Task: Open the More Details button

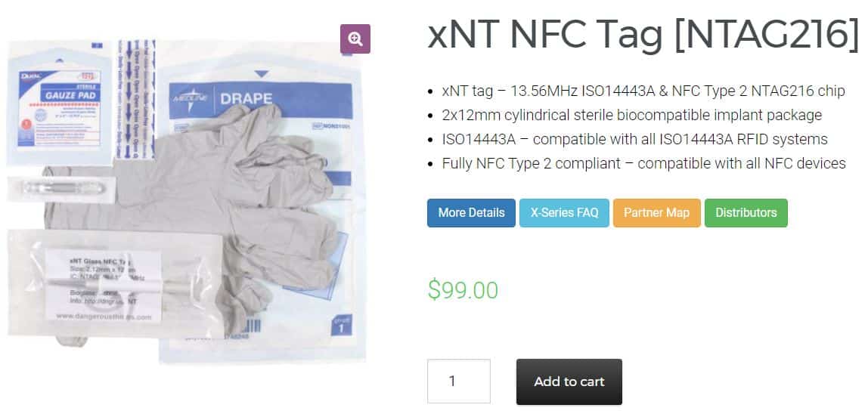Action: coord(471,213)
